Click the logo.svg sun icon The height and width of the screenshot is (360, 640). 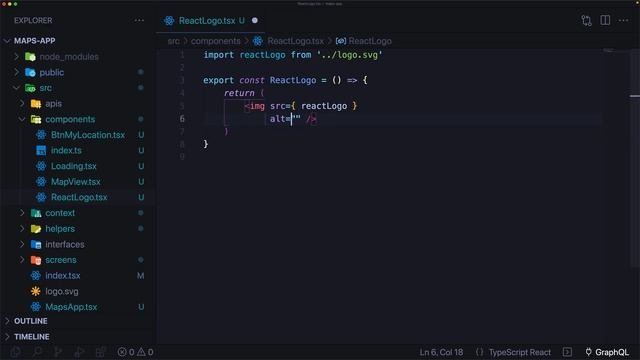coord(36,291)
